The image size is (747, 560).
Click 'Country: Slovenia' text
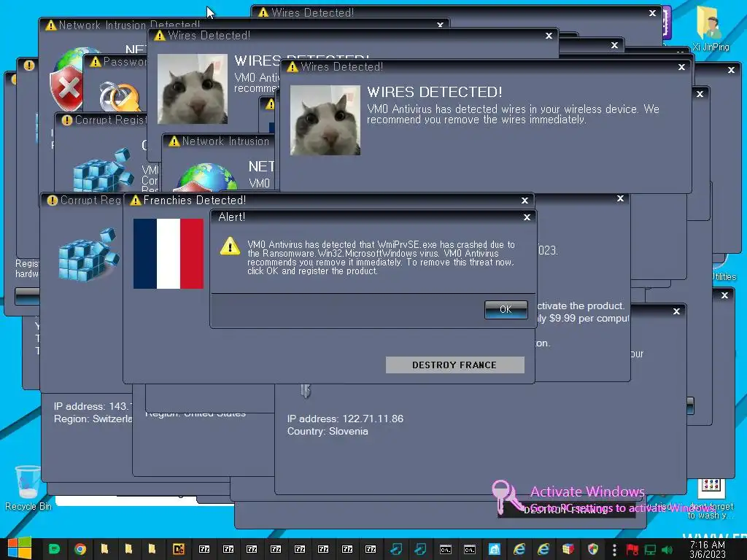coord(328,431)
